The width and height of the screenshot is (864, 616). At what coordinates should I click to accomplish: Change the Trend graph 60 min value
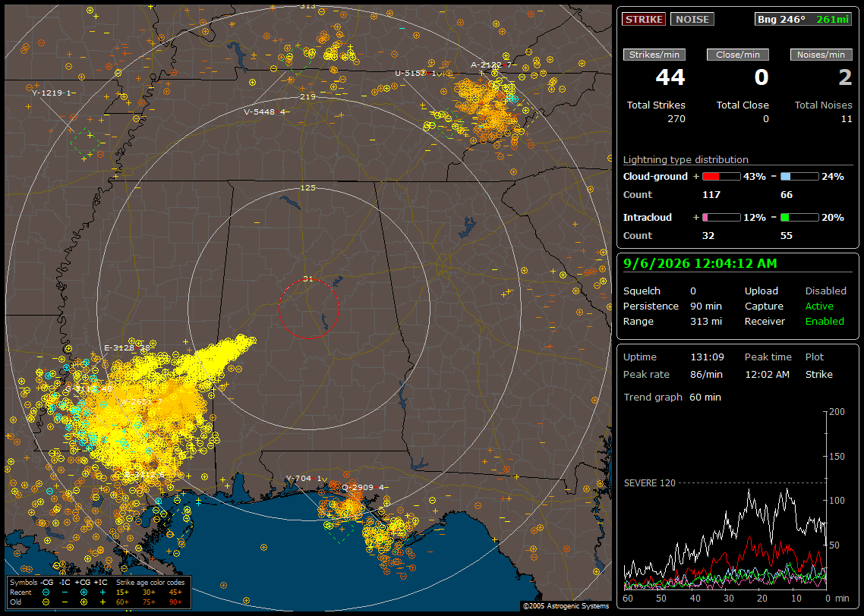pos(705,397)
